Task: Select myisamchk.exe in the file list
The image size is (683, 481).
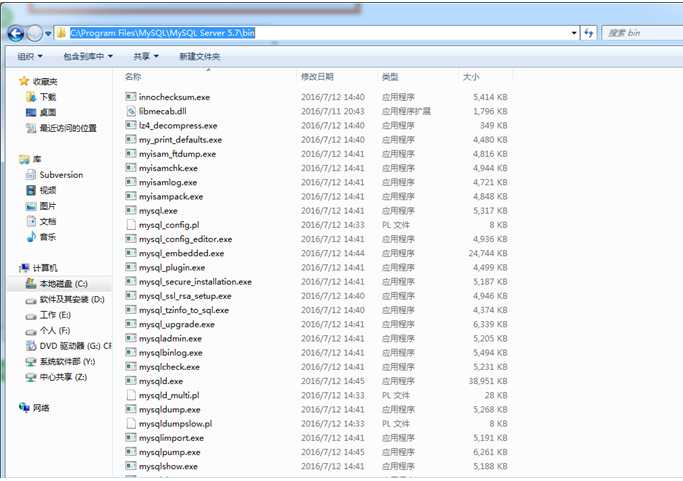Action: (x=168, y=168)
